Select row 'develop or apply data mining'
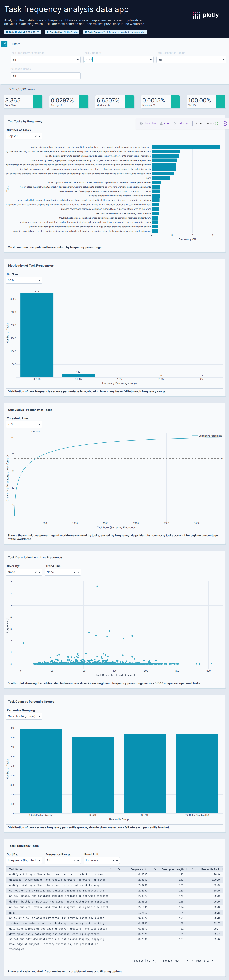The height and width of the screenshot is (980, 229). click(x=114, y=934)
